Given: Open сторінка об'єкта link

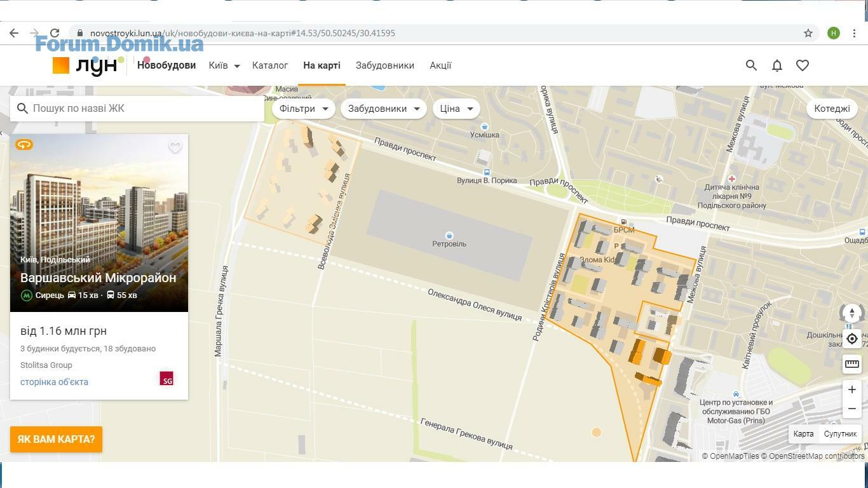Looking at the screenshot, I should click(x=54, y=382).
